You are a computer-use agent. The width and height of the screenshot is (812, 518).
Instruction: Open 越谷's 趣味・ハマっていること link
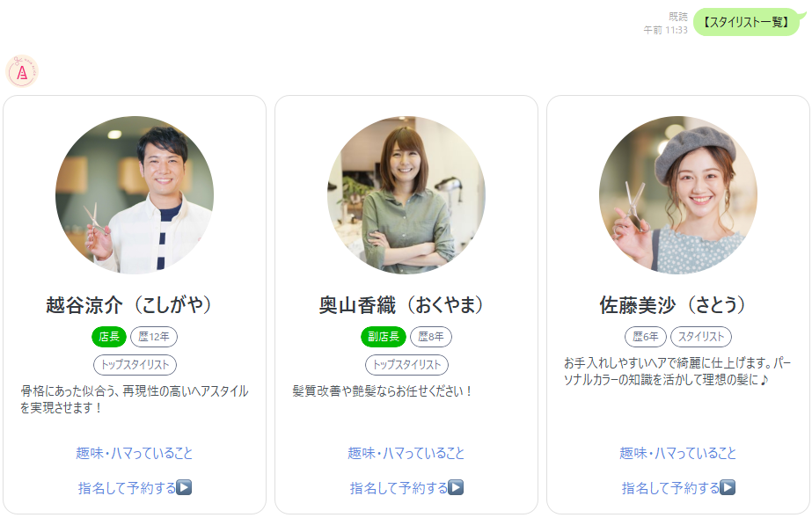[x=134, y=453]
